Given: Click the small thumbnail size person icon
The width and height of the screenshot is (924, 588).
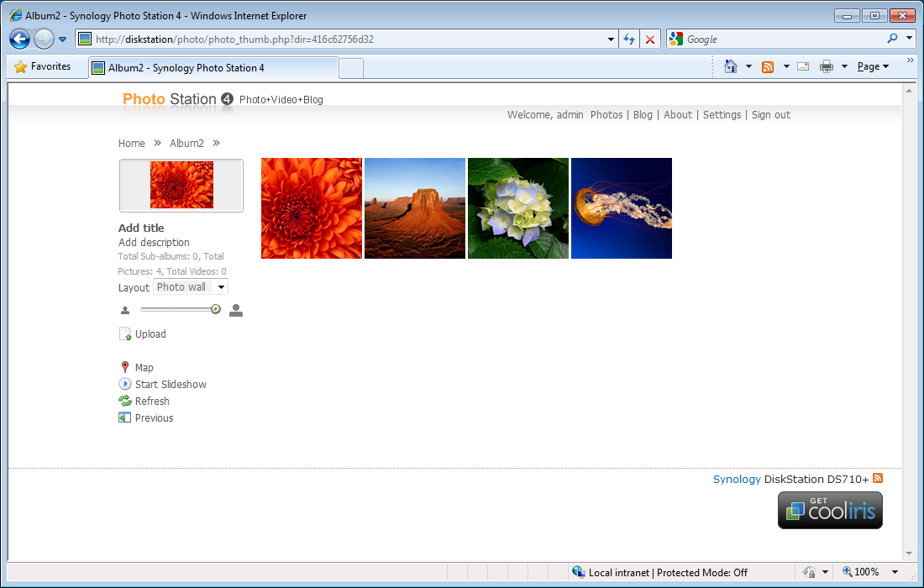Looking at the screenshot, I should point(125,311).
